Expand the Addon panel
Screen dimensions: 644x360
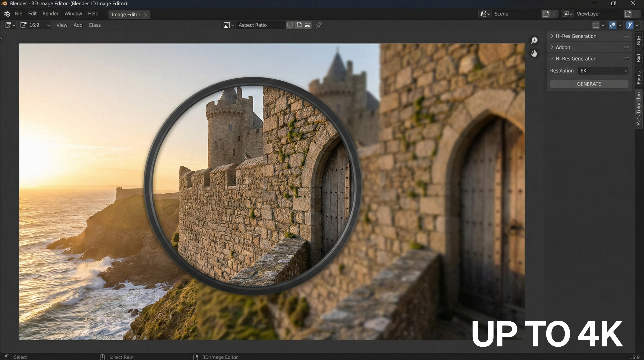(x=563, y=47)
